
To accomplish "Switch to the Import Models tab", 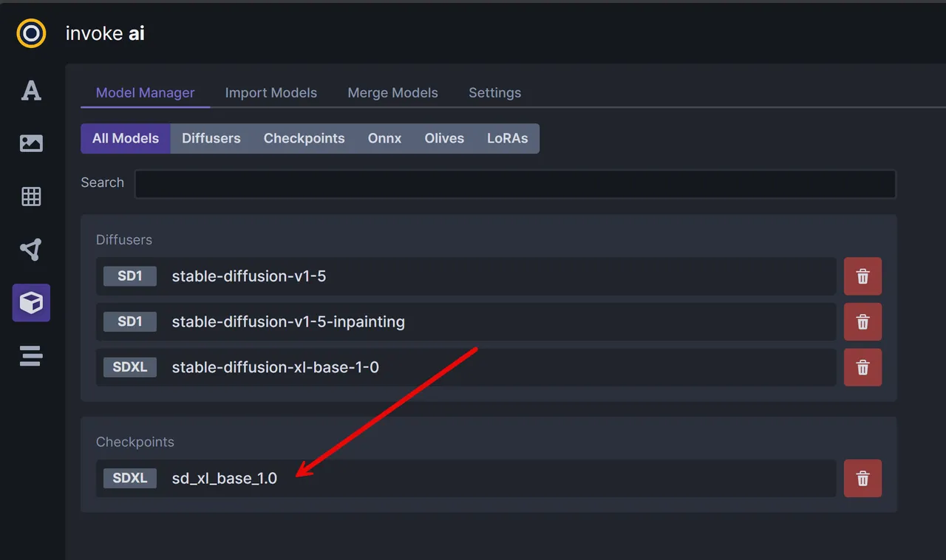I will [x=270, y=92].
